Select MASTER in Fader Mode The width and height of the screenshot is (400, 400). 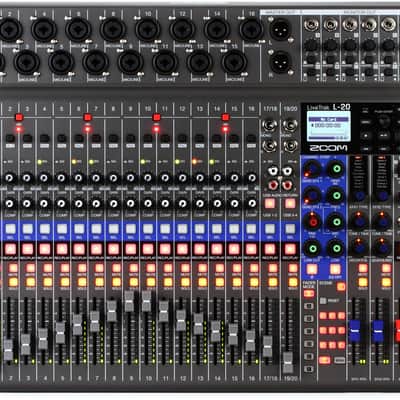(309, 294)
